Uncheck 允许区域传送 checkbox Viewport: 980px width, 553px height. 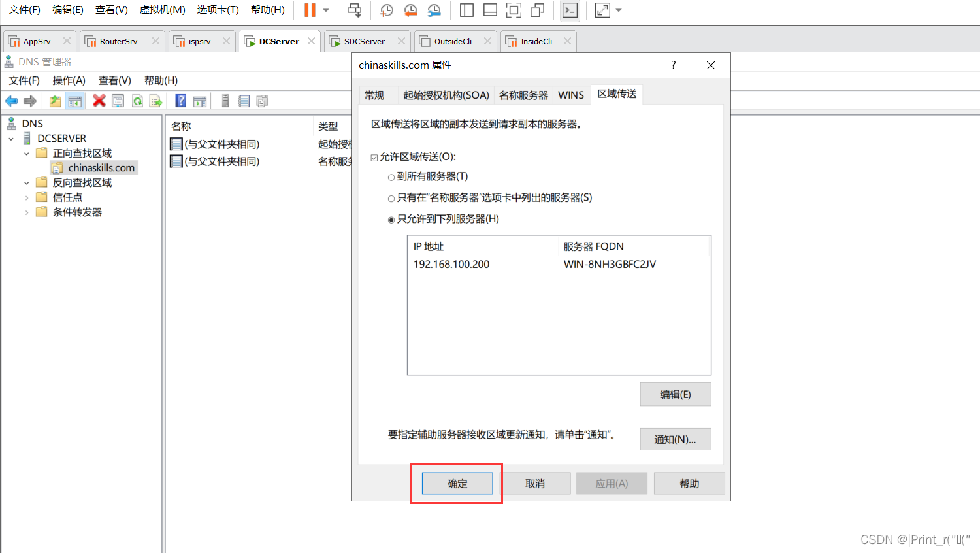pos(374,156)
